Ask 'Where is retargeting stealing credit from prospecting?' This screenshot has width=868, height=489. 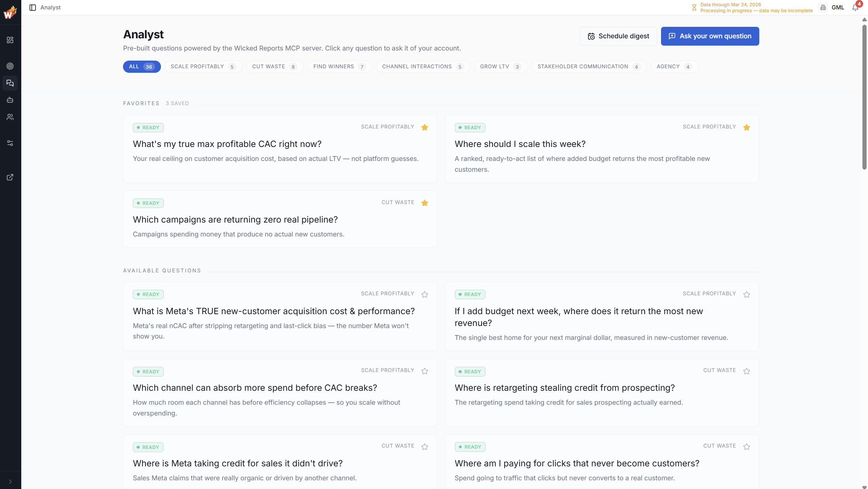coord(602,393)
